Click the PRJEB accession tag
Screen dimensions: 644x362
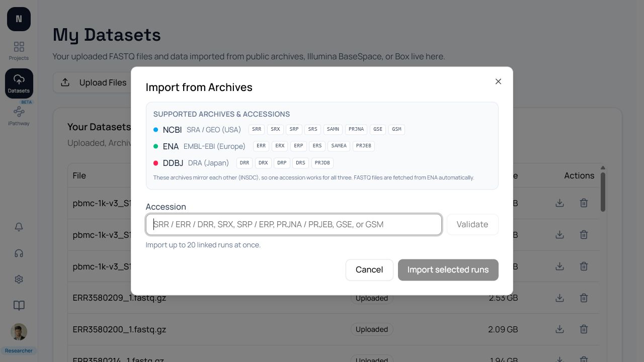tap(364, 146)
